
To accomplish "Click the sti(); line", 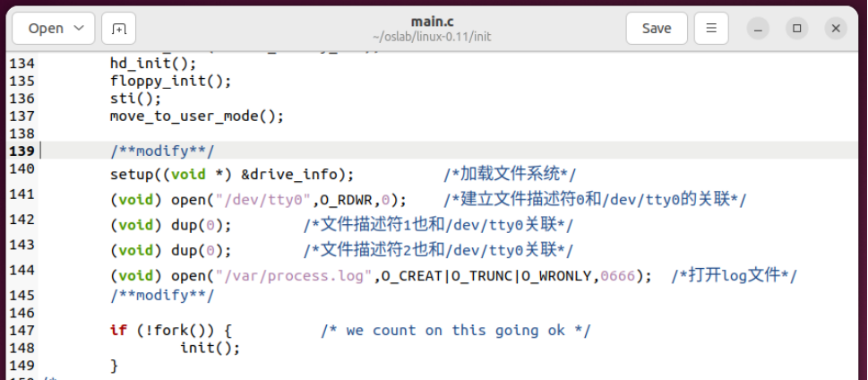I will [x=135, y=99].
